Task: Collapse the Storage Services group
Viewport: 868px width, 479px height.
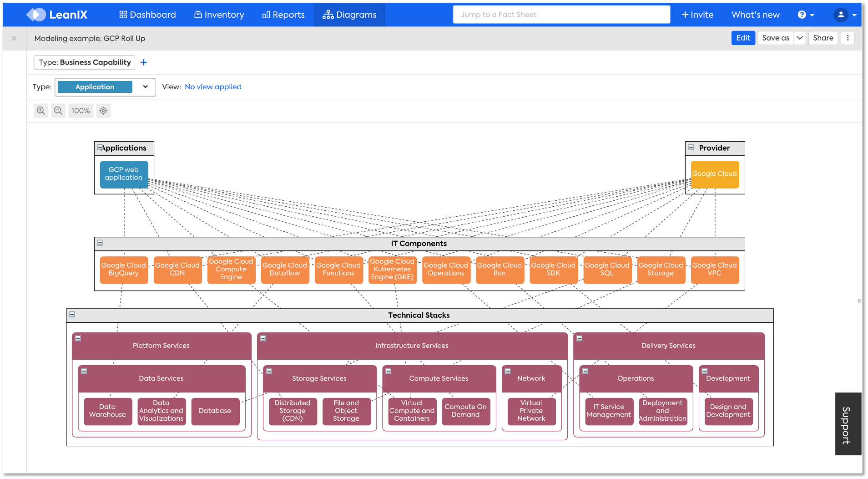Action: click(269, 371)
